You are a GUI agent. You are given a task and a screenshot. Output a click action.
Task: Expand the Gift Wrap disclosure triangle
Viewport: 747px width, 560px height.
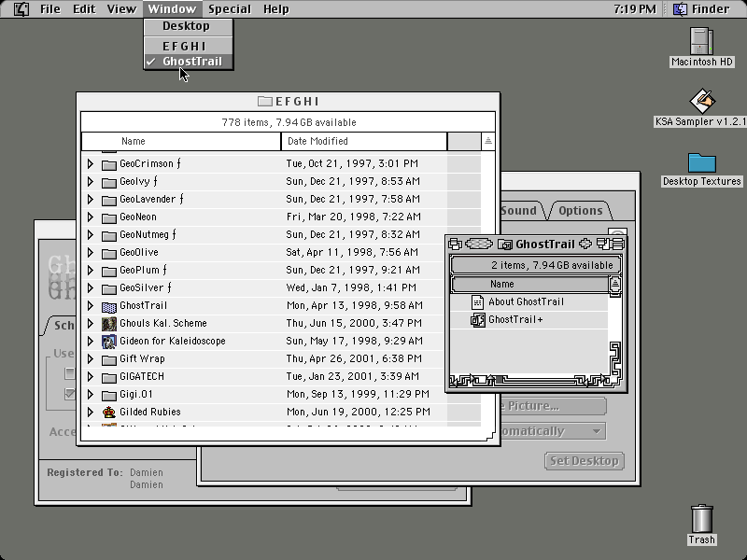point(90,359)
